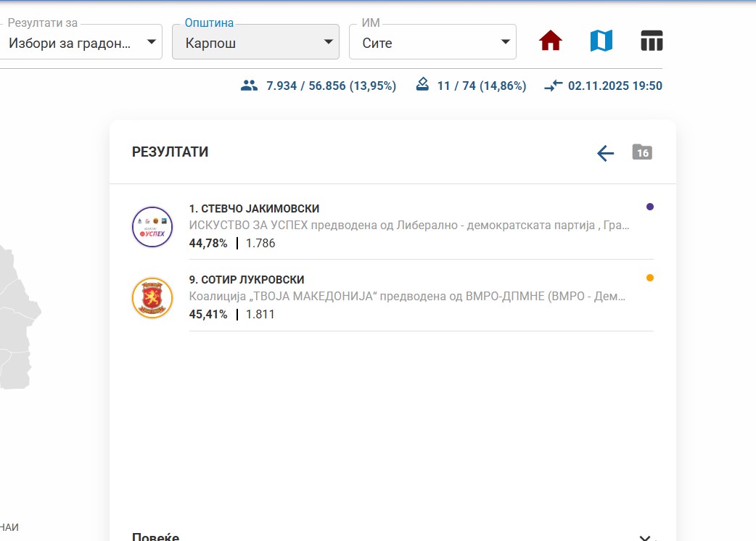This screenshot has width=756, height=541.
Task: Click the ВМРО-ДПМНЕ lion logo
Action: pos(152,298)
